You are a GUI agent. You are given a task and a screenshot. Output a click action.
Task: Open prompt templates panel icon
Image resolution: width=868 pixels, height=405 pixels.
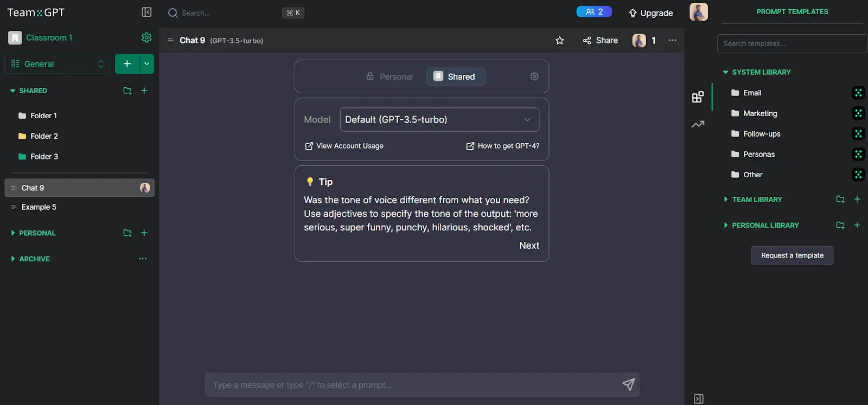698,97
